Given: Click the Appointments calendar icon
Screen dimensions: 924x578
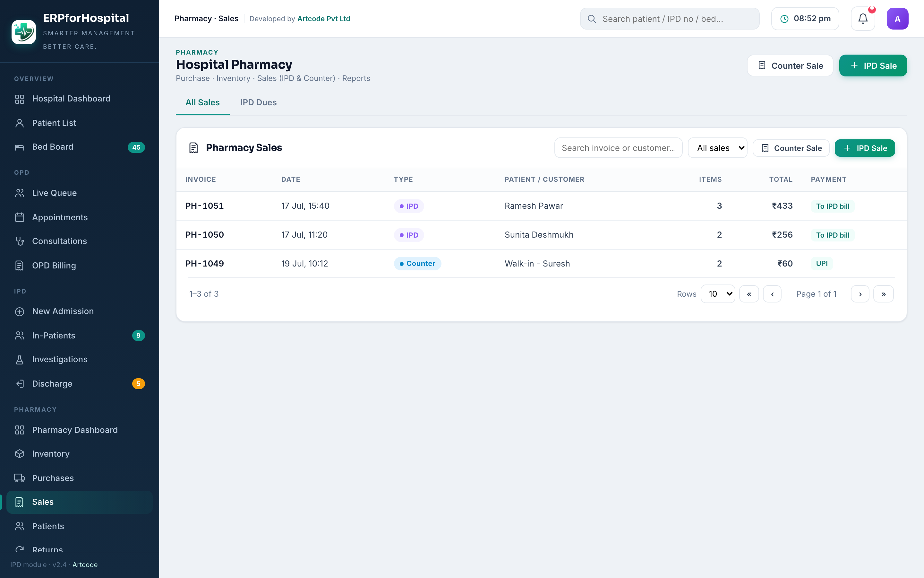Looking at the screenshot, I should pyautogui.click(x=20, y=217).
